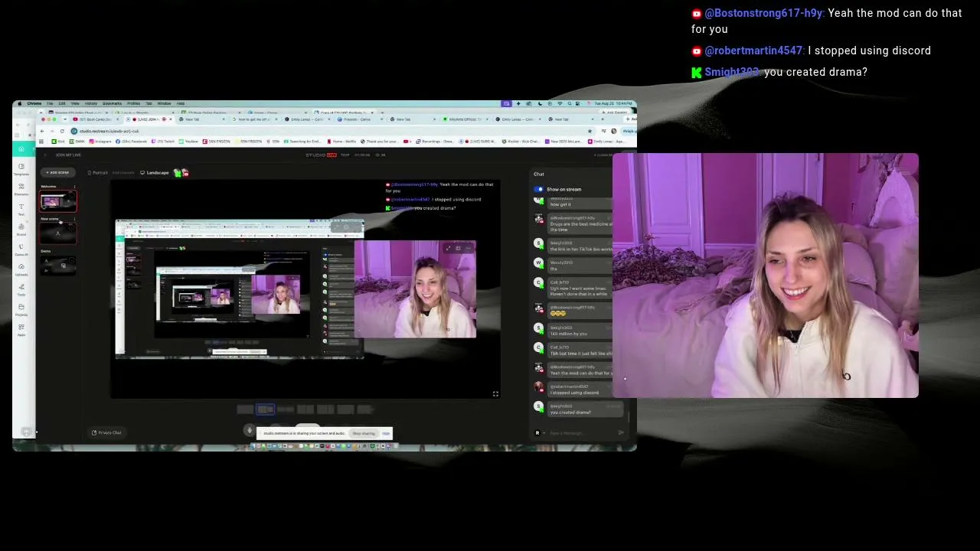Open a new tab with plus button
The height and width of the screenshot is (551, 980).
[603, 119]
